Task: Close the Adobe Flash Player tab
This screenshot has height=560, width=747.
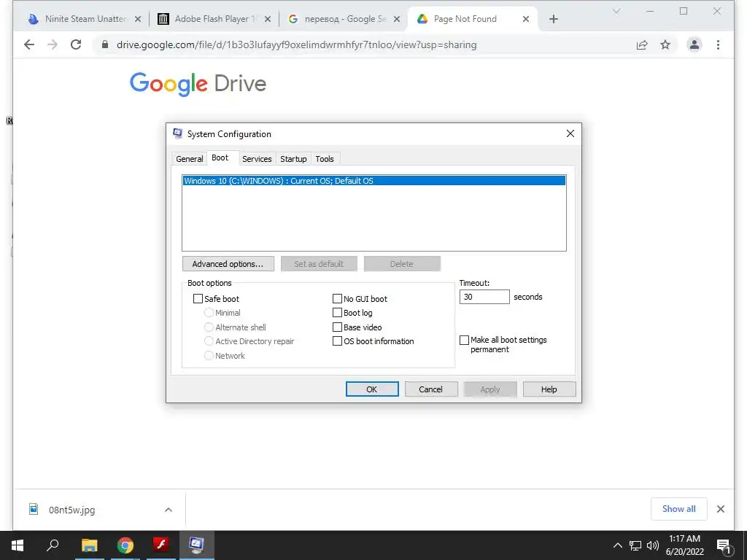Action: tap(268, 19)
